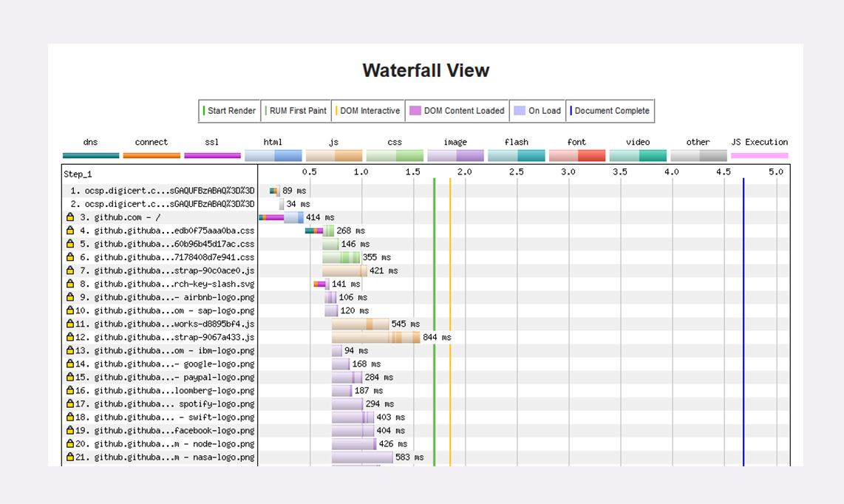This screenshot has height=504, width=844.
Task: Click the lock icon next to the ibm-logo.png row
Action: pyautogui.click(x=70, y=350)
